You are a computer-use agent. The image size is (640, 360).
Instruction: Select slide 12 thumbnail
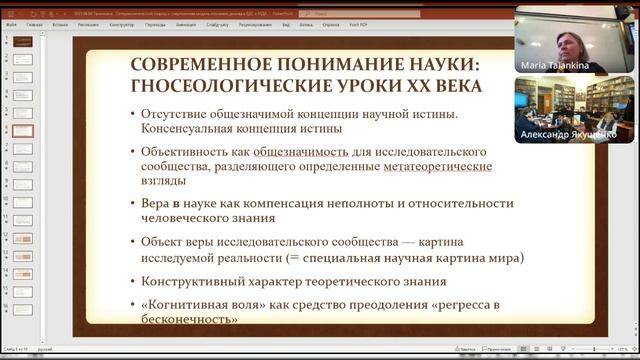(x=22, y=238)
